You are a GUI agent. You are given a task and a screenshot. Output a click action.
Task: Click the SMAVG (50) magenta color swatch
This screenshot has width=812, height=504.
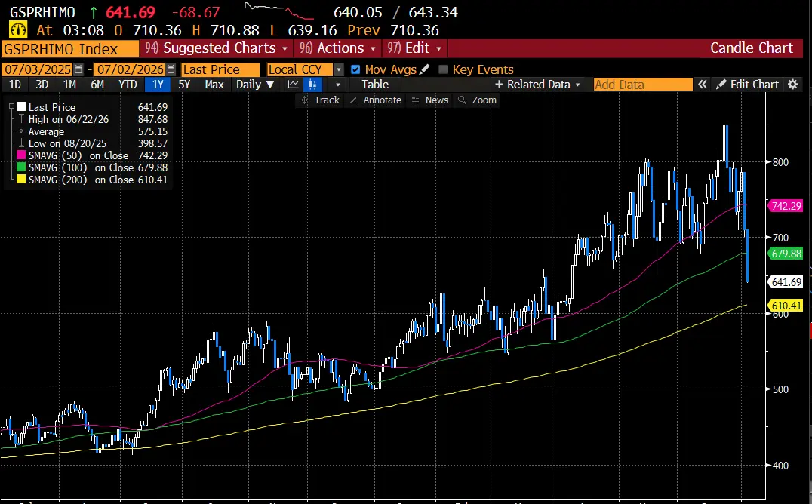(x=21, y=155)
